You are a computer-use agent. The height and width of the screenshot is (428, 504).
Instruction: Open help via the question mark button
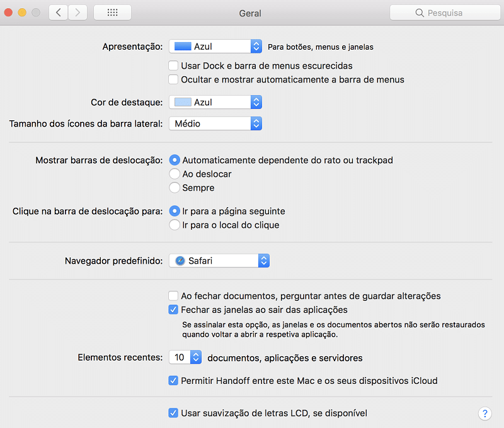484,414
